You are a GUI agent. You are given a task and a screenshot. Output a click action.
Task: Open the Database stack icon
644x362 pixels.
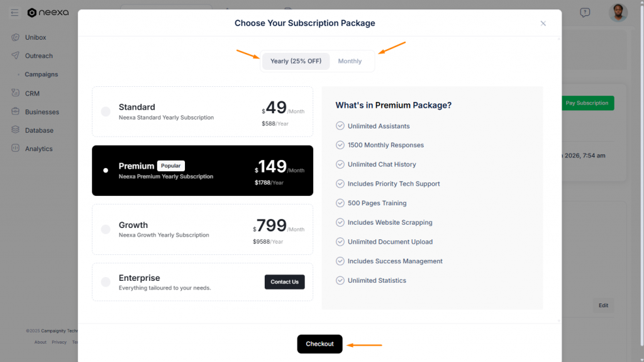[16, 130]
